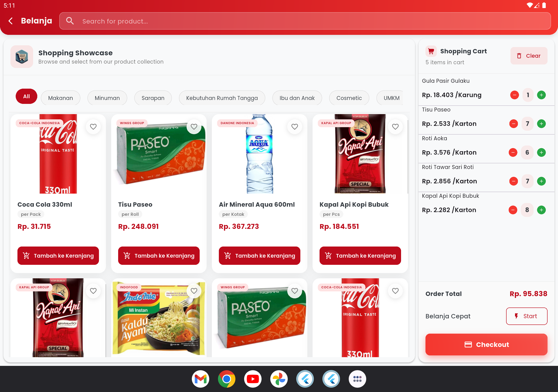The image size is (558, 392).
Task: Start Belanja Cepat quick shopping
Action: tap(526, 316)
